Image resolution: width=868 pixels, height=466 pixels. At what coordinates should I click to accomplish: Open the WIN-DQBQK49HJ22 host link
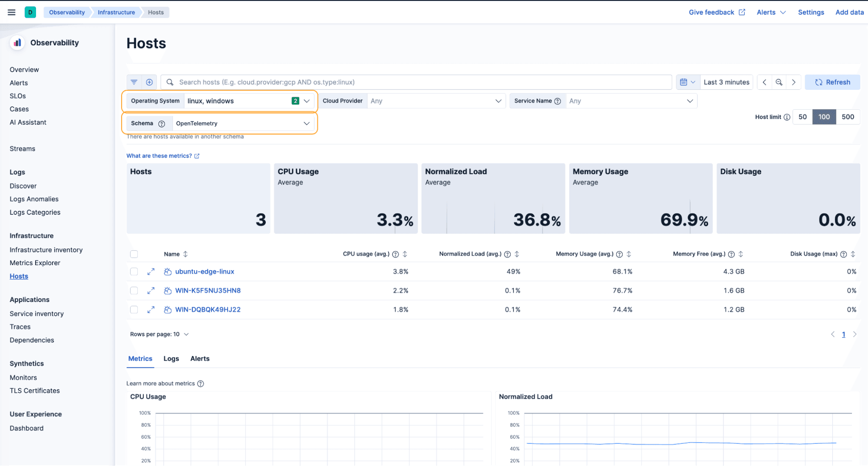(x=208, y=310)
